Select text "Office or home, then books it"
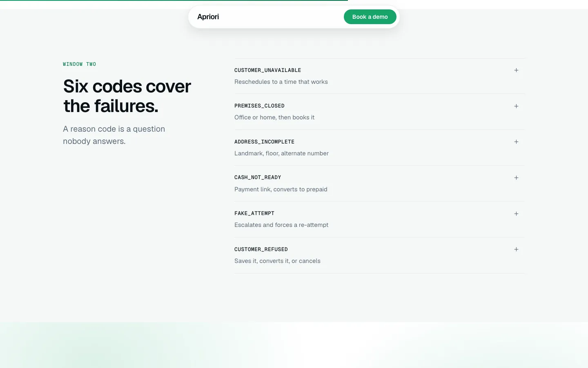588x368 pixels. pyautogui.click(x=274, y=117)
